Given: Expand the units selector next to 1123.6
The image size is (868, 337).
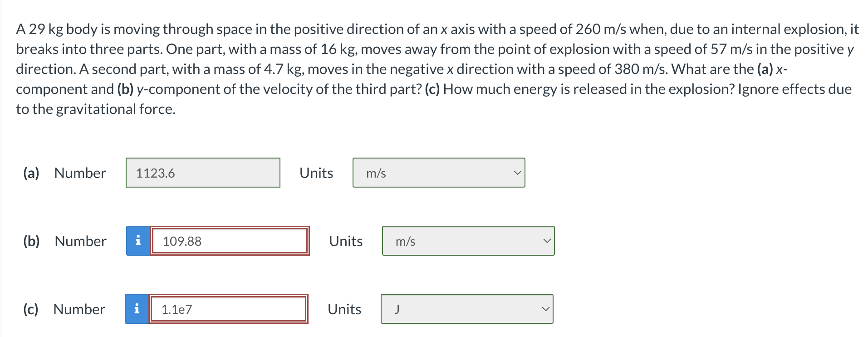Looking at the screenshot, I should point(438,173).
